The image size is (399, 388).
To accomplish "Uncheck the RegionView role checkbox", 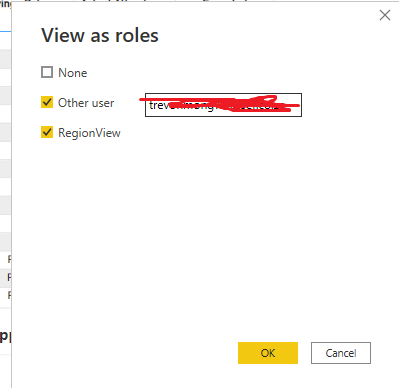I will click(47, 132).
